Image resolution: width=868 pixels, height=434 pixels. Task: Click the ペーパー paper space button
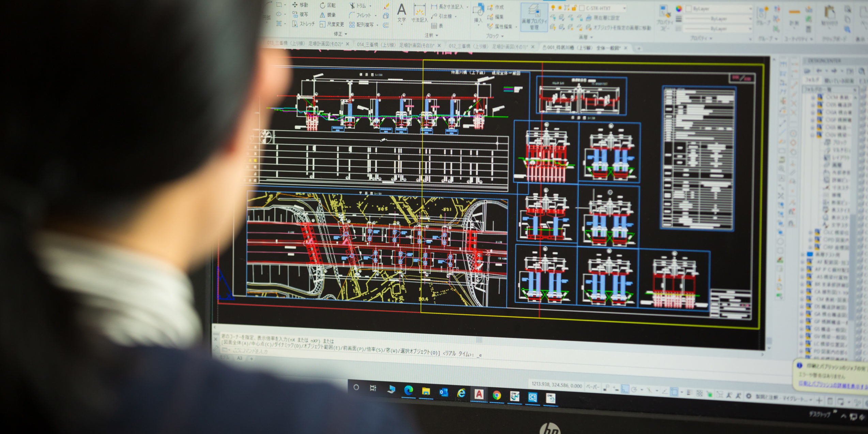593,387
